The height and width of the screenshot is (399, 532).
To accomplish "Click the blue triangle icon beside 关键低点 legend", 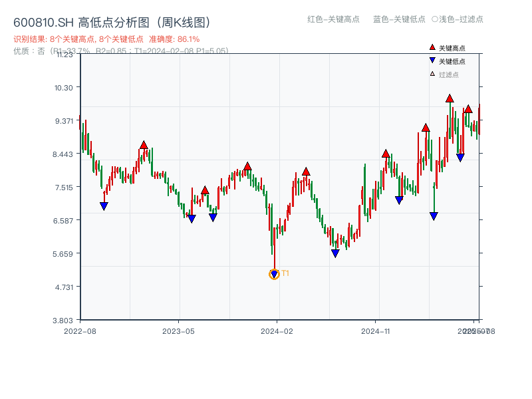I will (432, 61).
